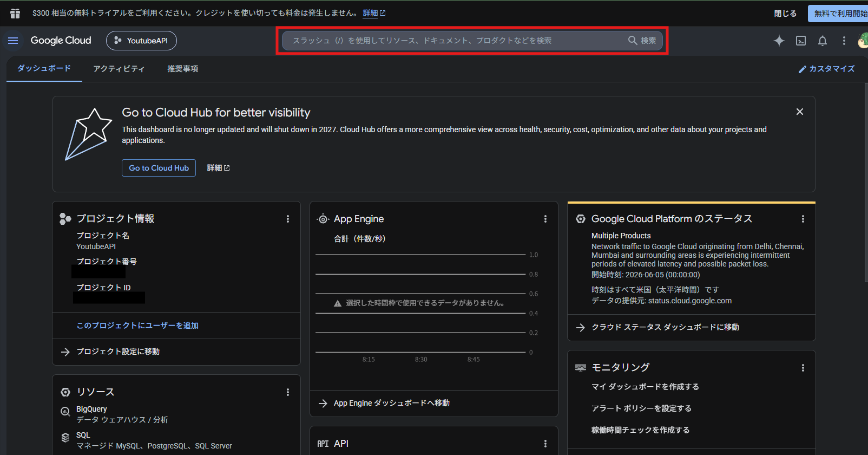Open options menu for リソース card

tap(288, 392)
